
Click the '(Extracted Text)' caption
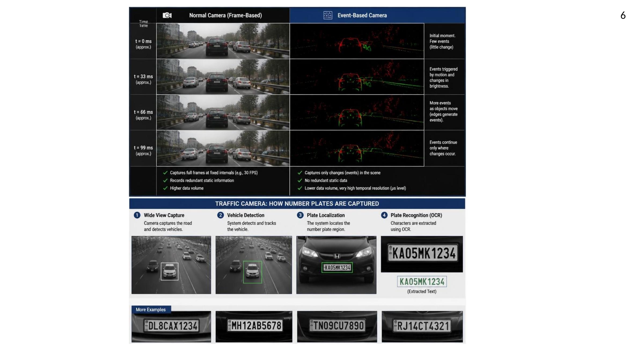[x=422, y=291]
